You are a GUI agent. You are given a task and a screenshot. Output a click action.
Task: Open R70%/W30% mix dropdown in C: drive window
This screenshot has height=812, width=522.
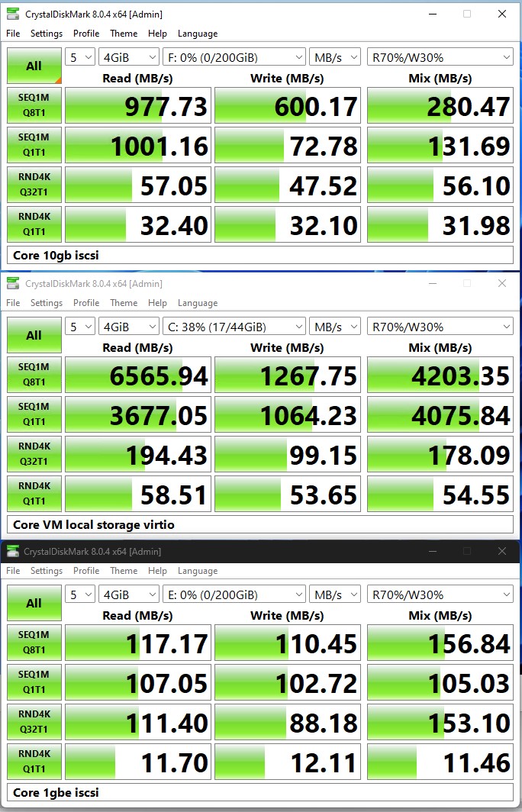440,327
